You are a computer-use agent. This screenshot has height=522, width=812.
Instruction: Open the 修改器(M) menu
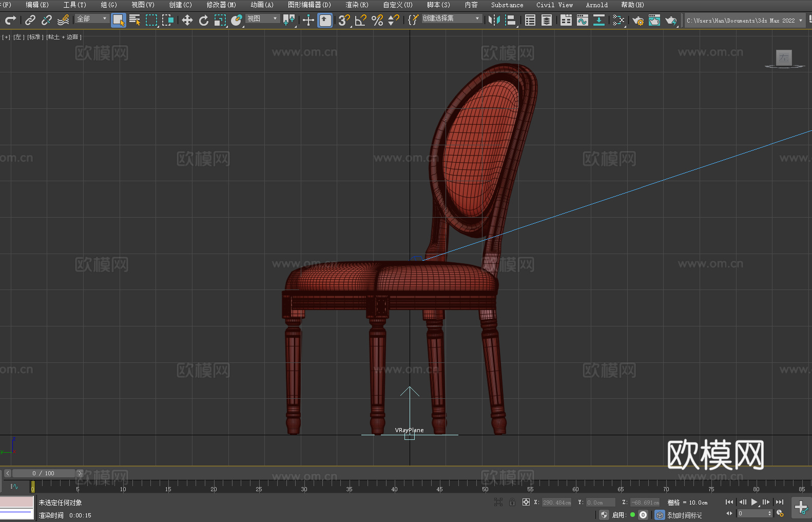[x=221, y=5]
